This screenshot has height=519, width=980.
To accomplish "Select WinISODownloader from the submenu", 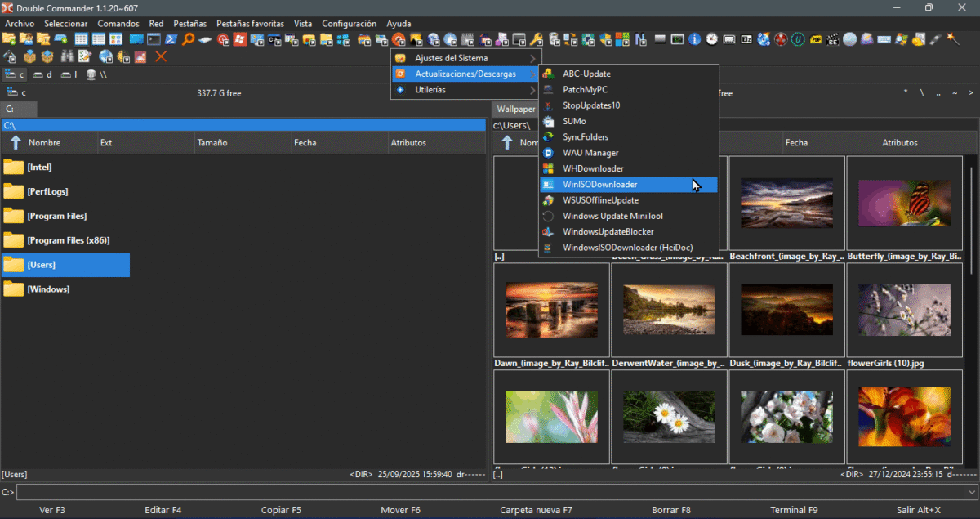I will 600,185.
